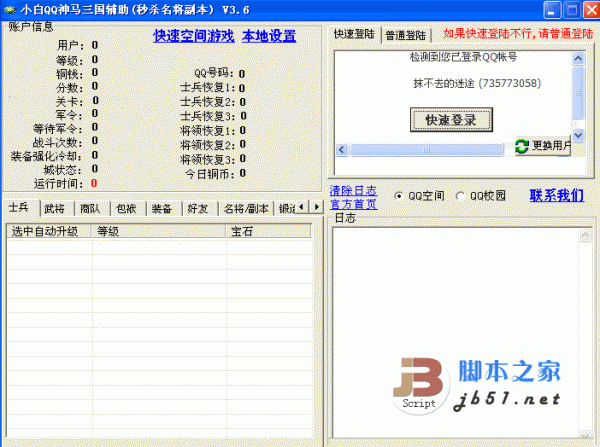Click the red 如果快速登陆不行,请普通登陆 notice
600x447 pixels.
coord(518,34)
